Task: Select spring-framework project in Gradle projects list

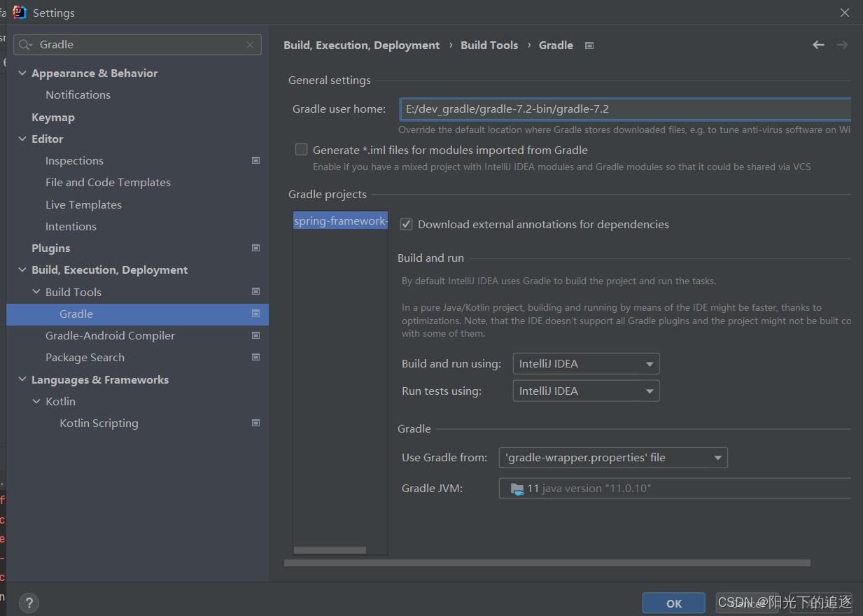Action: coord(340,220)
